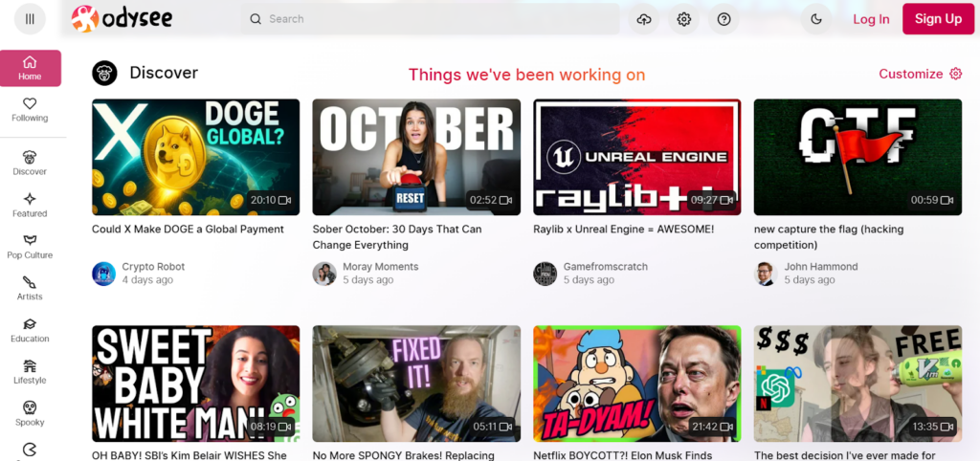Toggle dark mode with moon icon

coord(816,19)
